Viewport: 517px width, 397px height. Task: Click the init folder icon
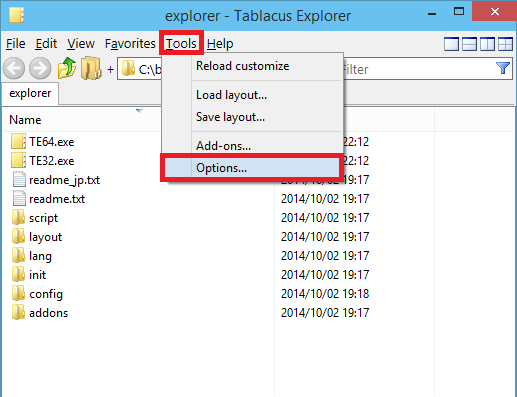[18, 274]
